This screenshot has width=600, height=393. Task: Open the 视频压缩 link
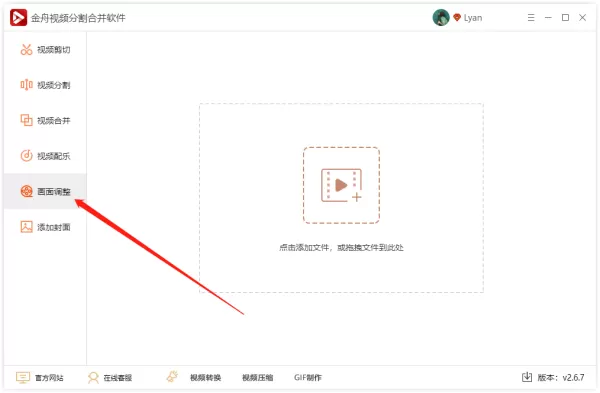point(258,378)
